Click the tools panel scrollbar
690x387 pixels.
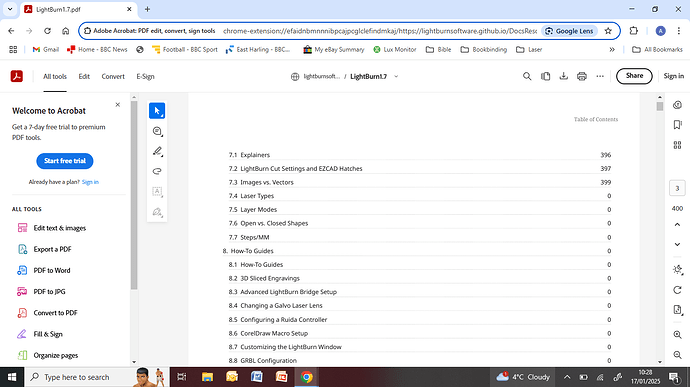point(134,195)
